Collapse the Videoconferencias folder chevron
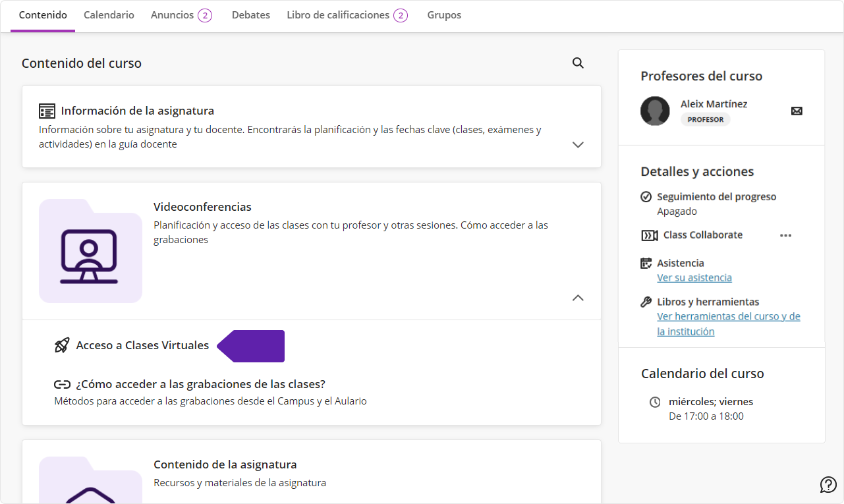The width and height of the screenshot is (844, 504). [578, 298]
